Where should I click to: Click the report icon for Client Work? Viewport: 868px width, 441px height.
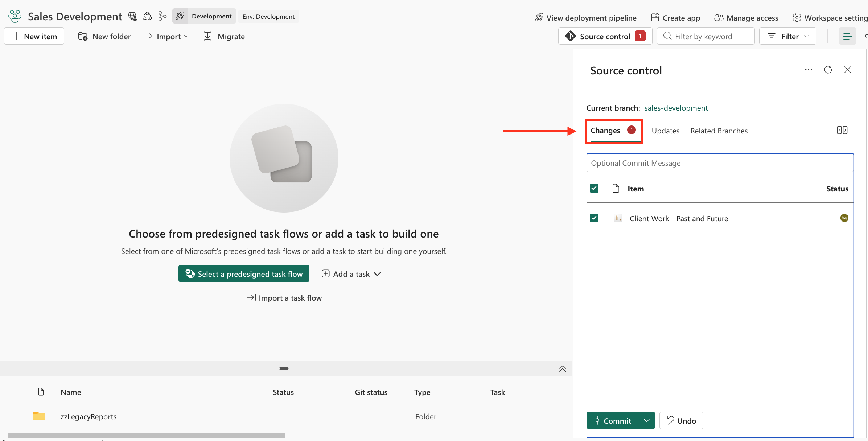click(618, 218)
